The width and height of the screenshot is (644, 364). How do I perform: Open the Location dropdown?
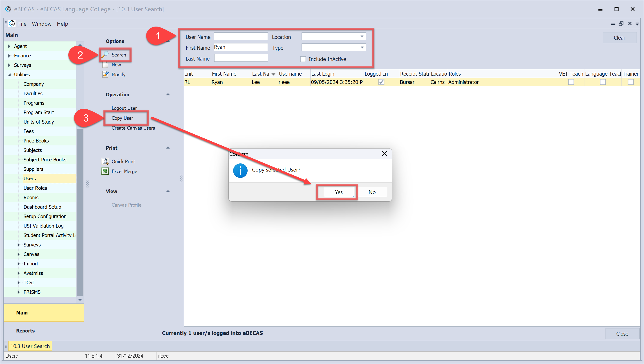click(x=362, y=36)
